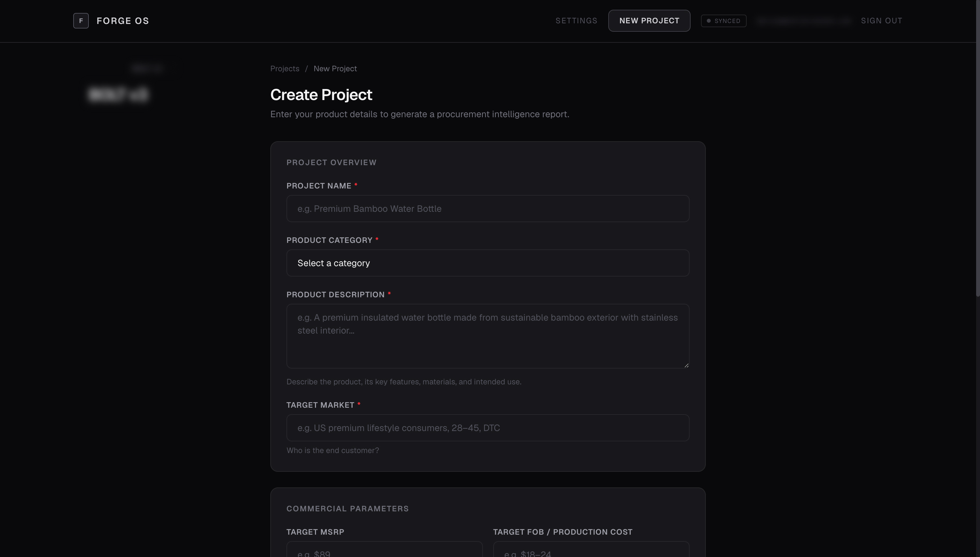
Task: Click the Create Project heading
Action: coord(321,95)
